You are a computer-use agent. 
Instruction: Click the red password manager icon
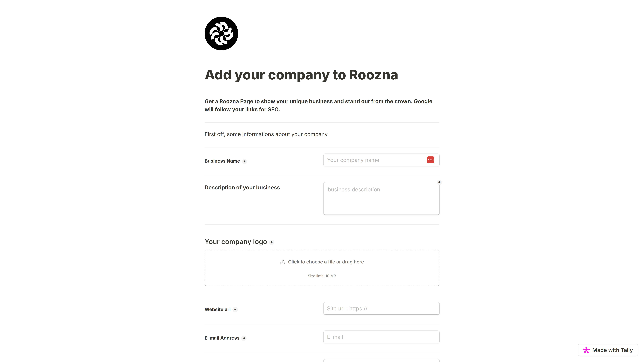coord(430,160)
